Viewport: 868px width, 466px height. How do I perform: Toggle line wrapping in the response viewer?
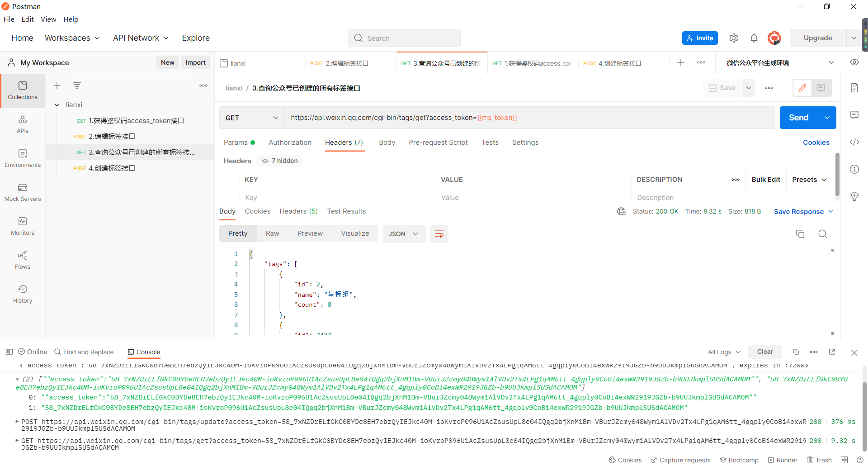coord(439,234)
